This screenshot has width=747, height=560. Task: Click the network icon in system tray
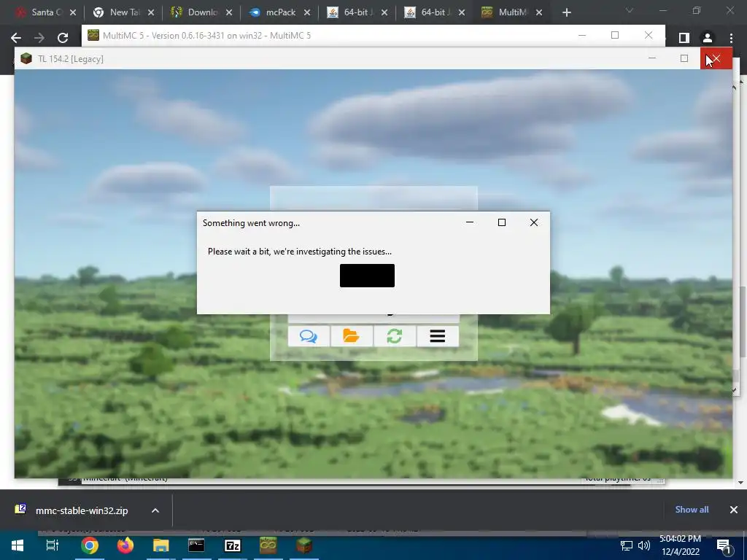click(627, 545)
